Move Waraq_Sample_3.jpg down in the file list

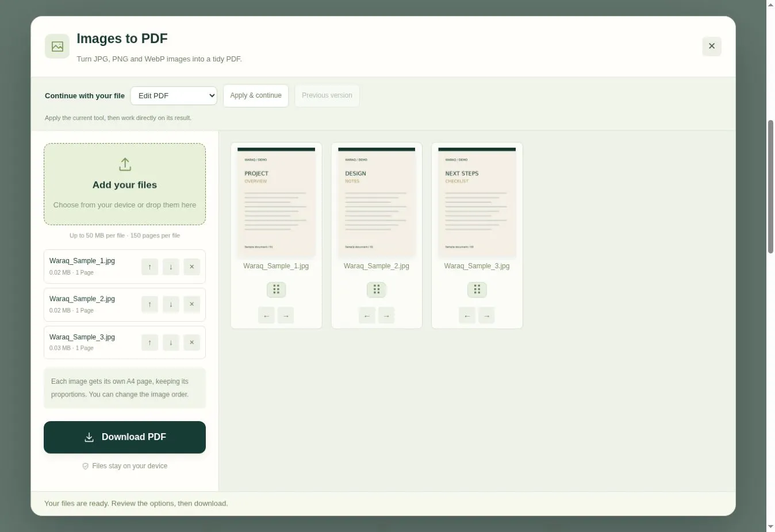point(171,342)
